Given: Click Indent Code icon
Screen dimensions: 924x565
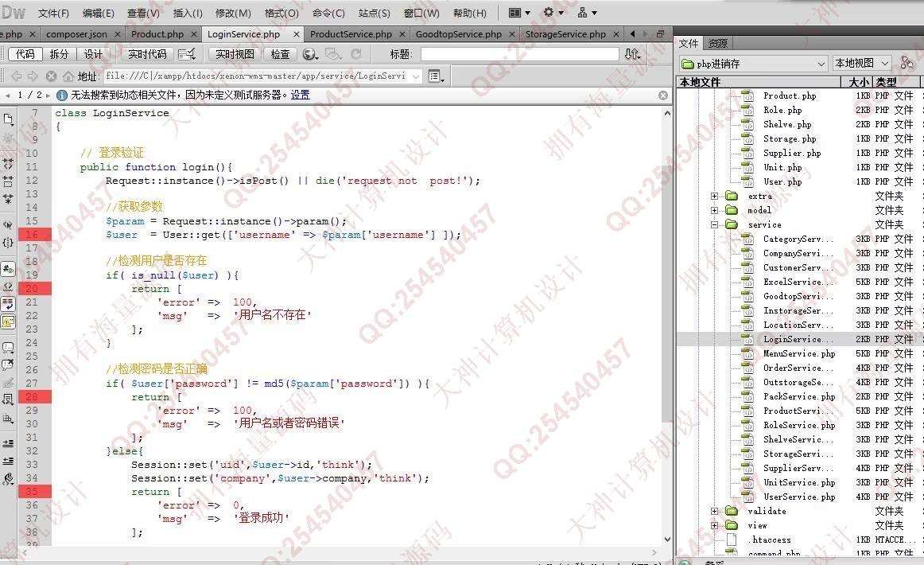Looking at the screenshot, I should tap(8, 443).
